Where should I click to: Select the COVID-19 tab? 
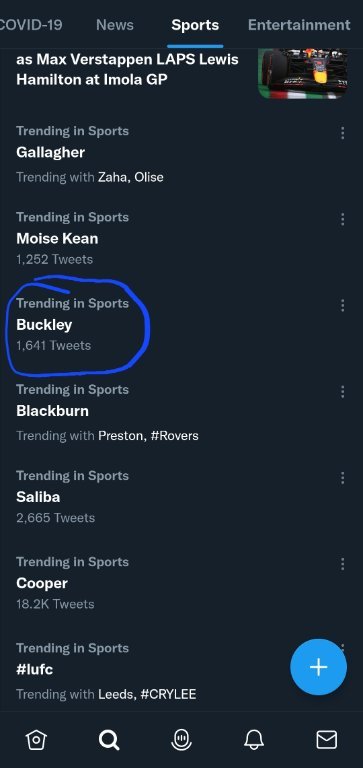coord(30,24)
